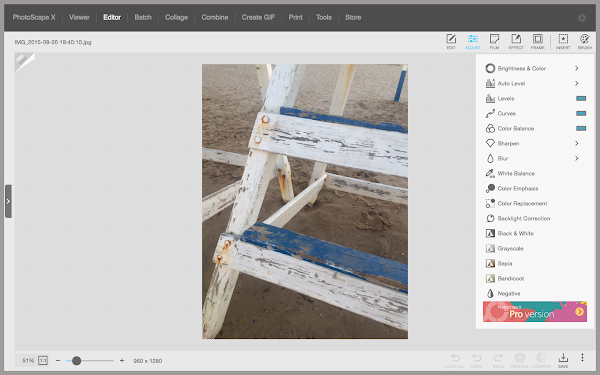The image size is (600, 375).
Task: Expand the Auto Level submenu
Action: click(x=576, y=83)
